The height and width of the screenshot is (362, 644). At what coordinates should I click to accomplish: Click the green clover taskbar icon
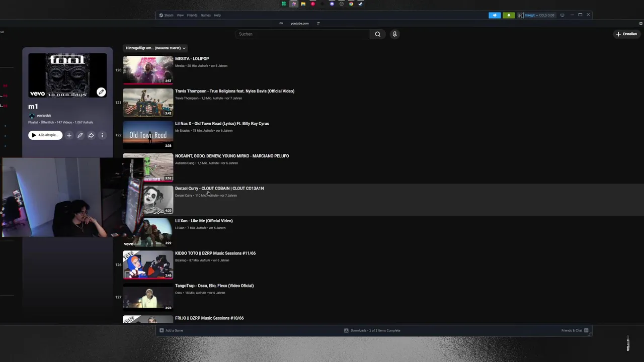coord(284,4)
